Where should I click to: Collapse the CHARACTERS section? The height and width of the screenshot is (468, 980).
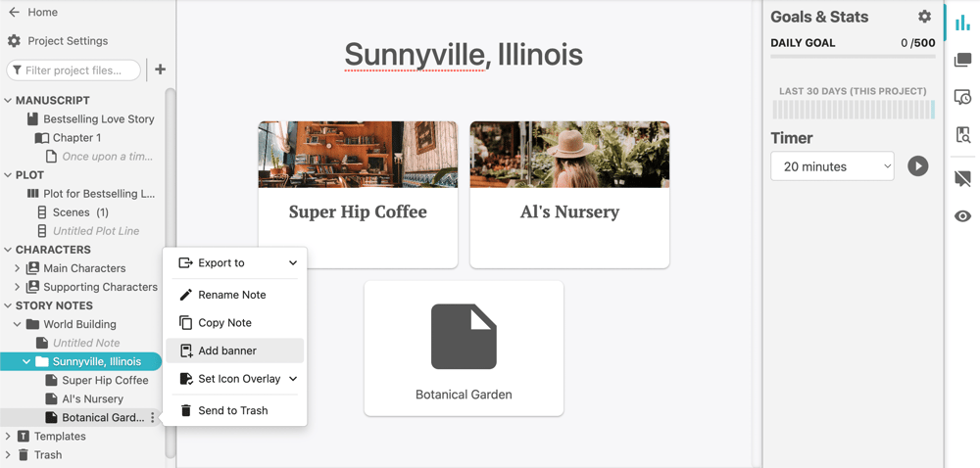[8, 250]
